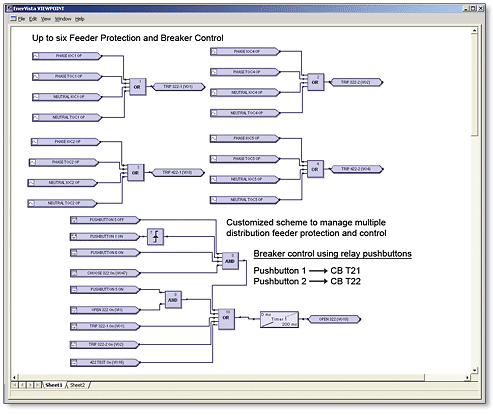Open the File menu

pyautogui.click(x=21, y=19)
